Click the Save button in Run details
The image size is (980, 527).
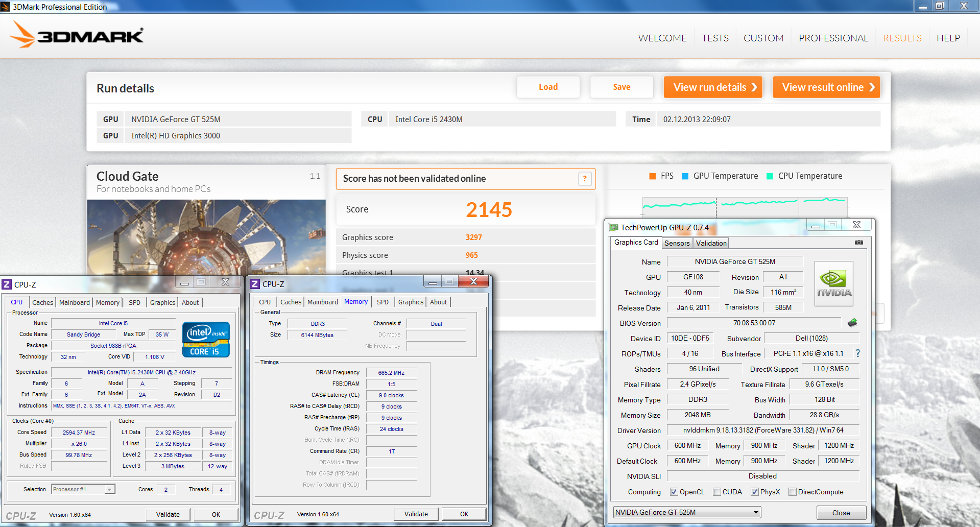click(x=622, y=87)
